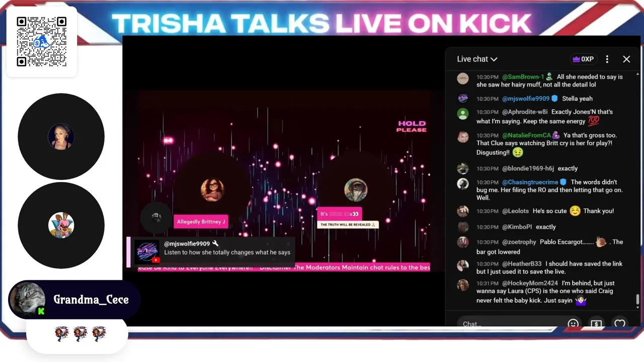Click the Allegedly Brittney J name tag
This screenshot has height=362, width=644.
[x=201, y=222]
